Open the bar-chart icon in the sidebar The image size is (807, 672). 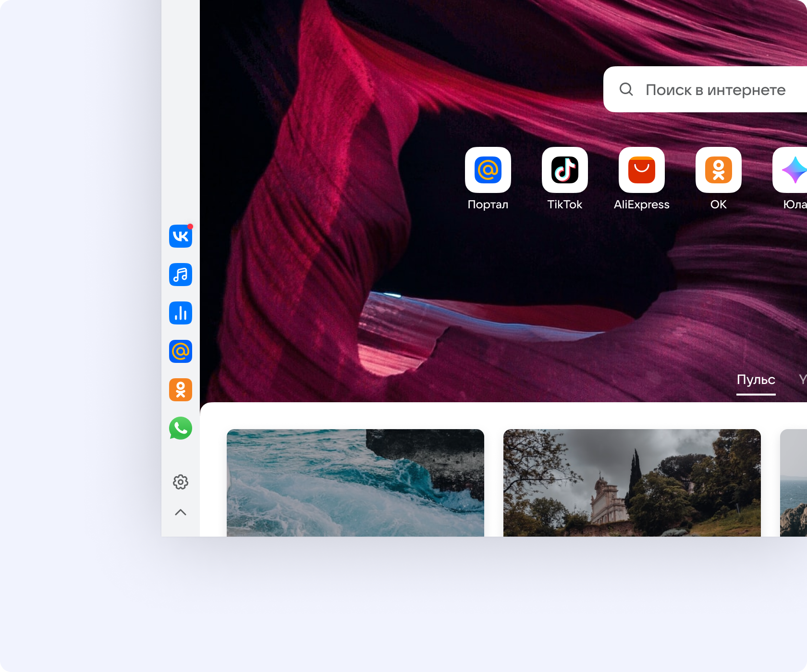click(x=181, y=313)
